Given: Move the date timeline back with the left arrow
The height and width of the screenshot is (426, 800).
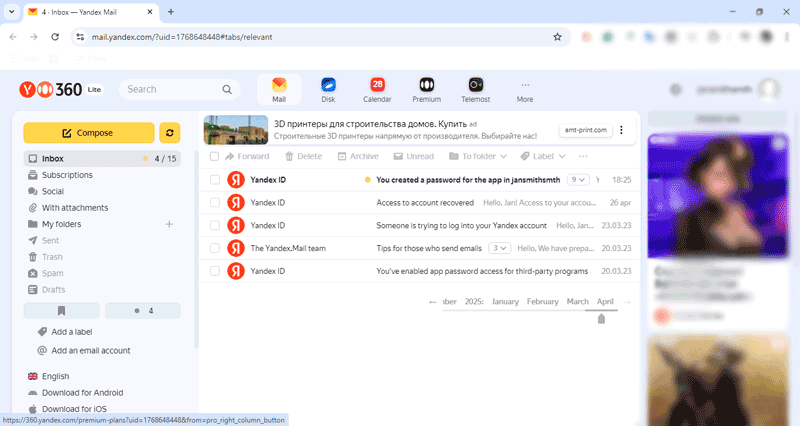Looking at the screenshot, I should click(x=433, y=302).
